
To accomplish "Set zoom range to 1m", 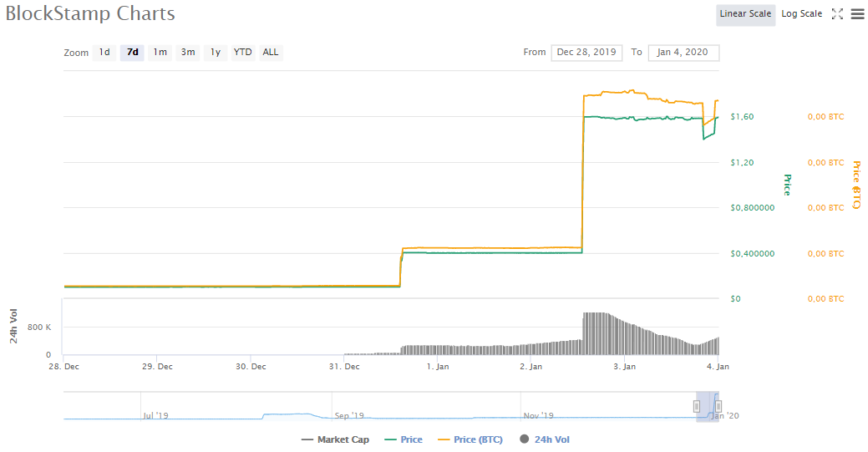I will click(160, 52).
